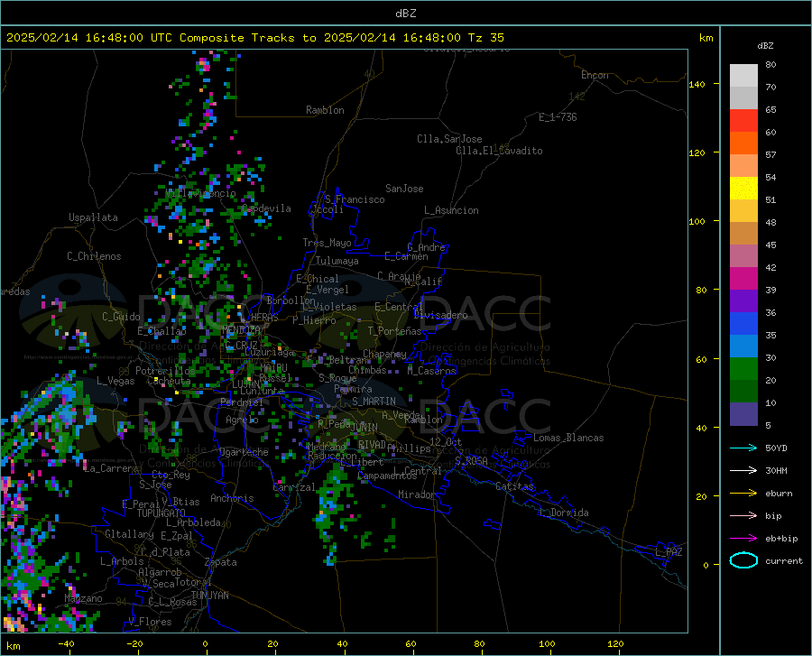Click the V_Flores label on the map
The width and height of the screenshot is (812, 656).
click(150, 622)
